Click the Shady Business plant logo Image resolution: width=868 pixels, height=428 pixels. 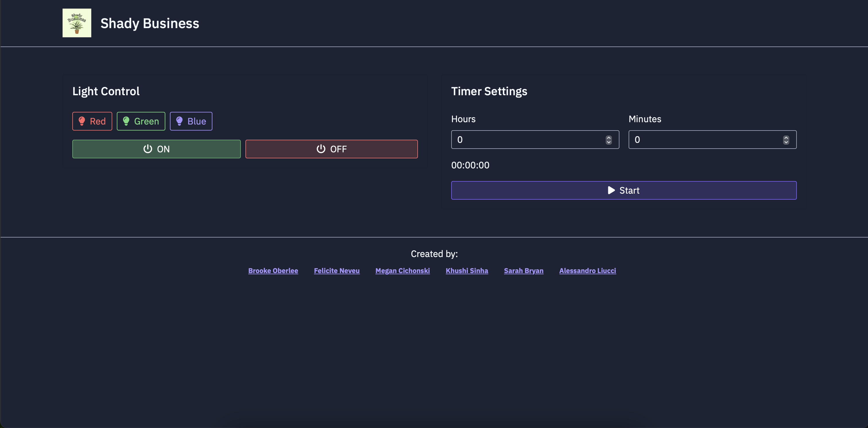77,23
